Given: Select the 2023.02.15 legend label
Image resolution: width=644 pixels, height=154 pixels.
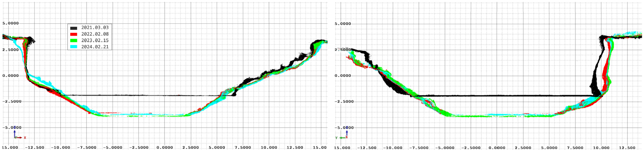Looking at the screenshot, I should (x=95, y=40).
